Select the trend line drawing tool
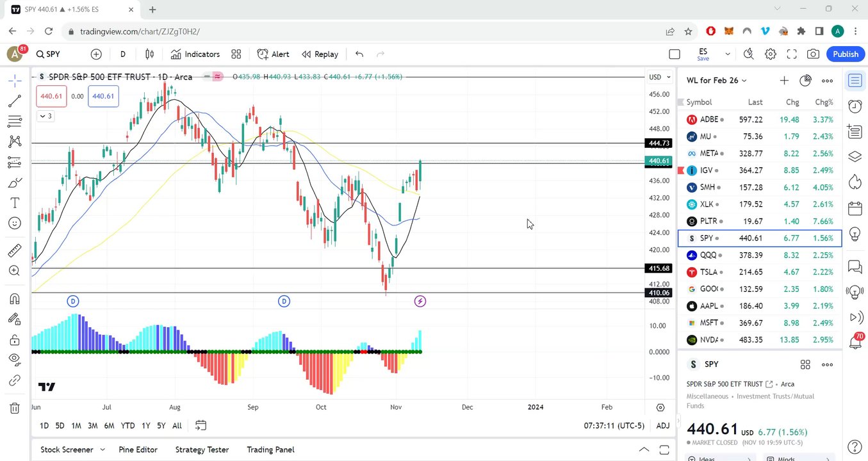The width and height of the screenshot is (868, 461). 15,101
